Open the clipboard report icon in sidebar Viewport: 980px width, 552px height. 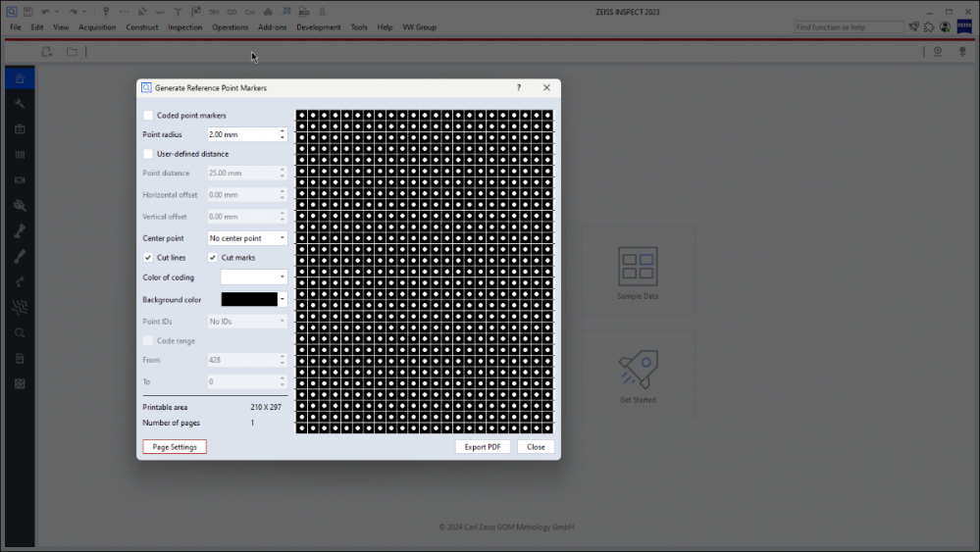[20, 359]
